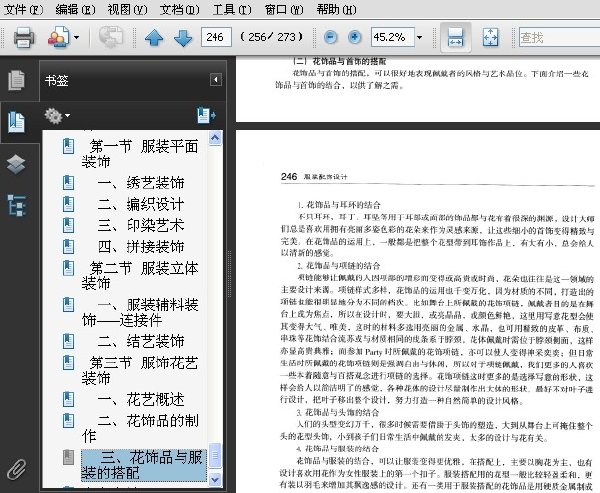Click the expand current bookmark icon
This screenshot has height=493, width=600.
pos(206,115)
